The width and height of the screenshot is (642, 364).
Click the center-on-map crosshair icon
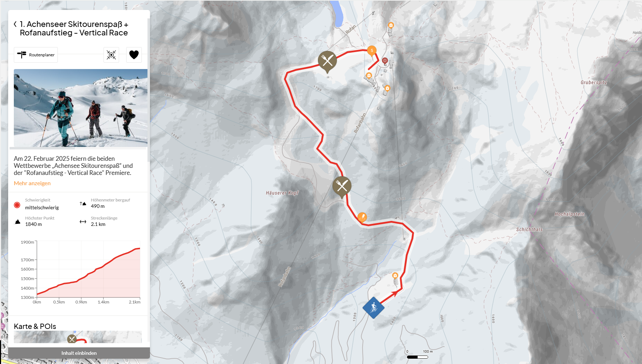[111, 55]
